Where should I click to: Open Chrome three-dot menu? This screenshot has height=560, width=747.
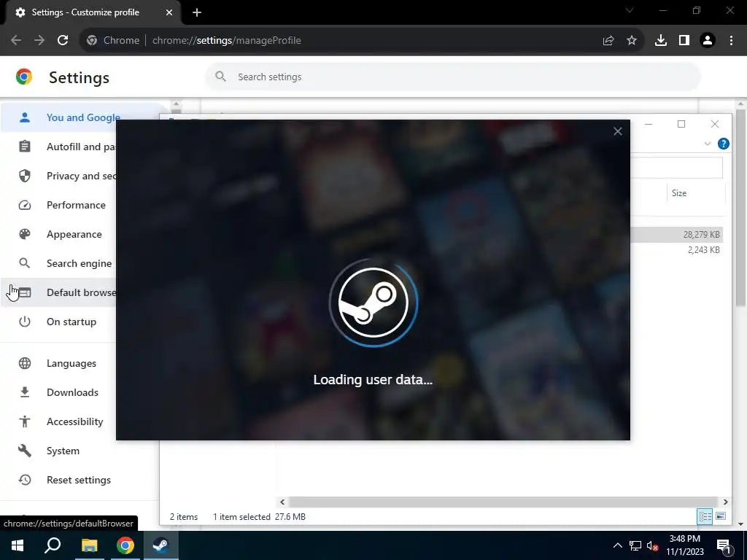(731, 41)
